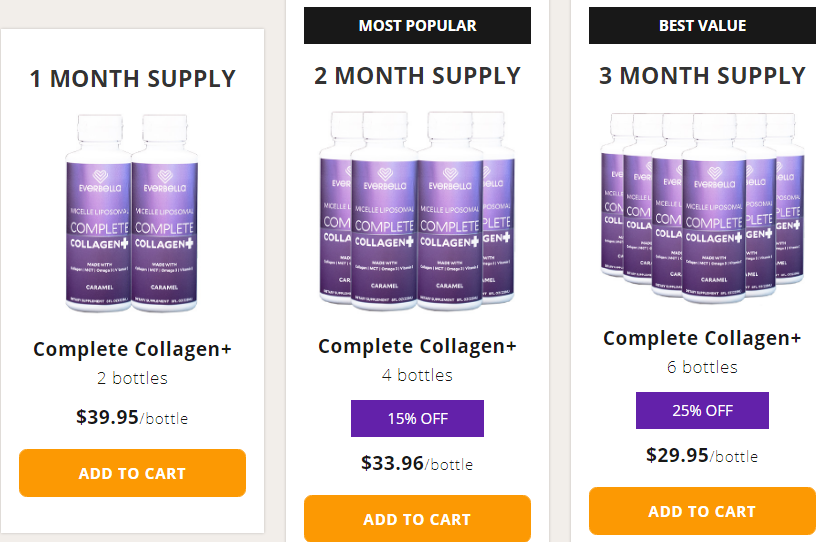Viewport: 825px width, 542px height.
Task: Select the 15% OFF purple badge
Action: 417,419
